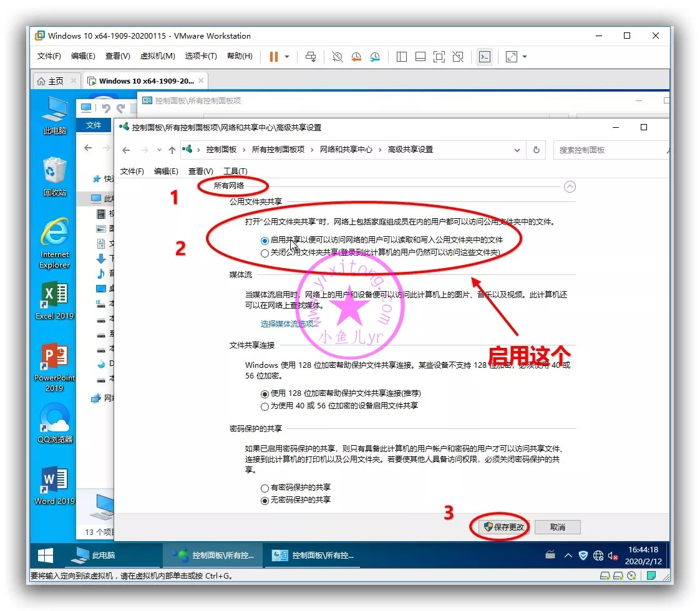Click the Windows Start button in taskbar
700x611 pixels.
(x=46, y=555)
